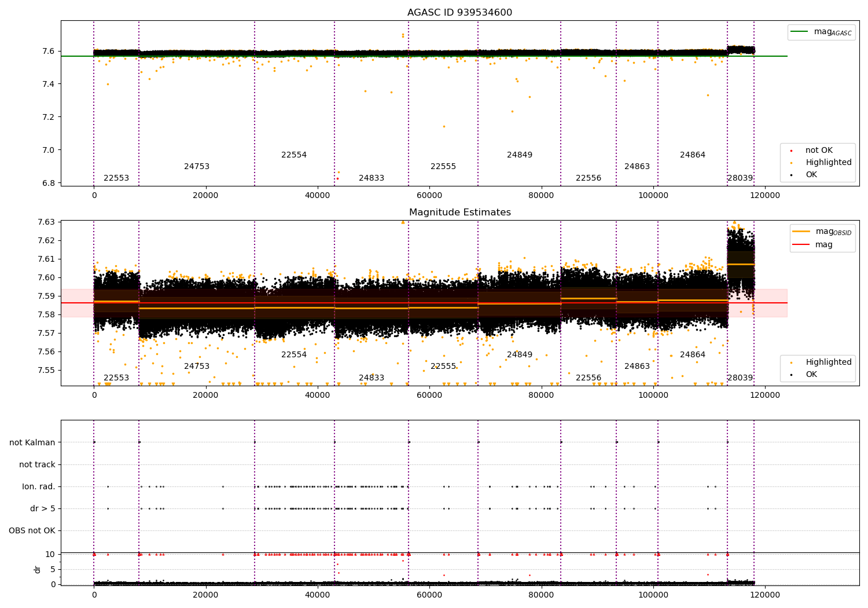The height and width of the screenshot is (608, 868).
Task: Click OBSID label 22555 in Magnitude Estimates plot
Action: pyautogui.click(x=443, y=367)
